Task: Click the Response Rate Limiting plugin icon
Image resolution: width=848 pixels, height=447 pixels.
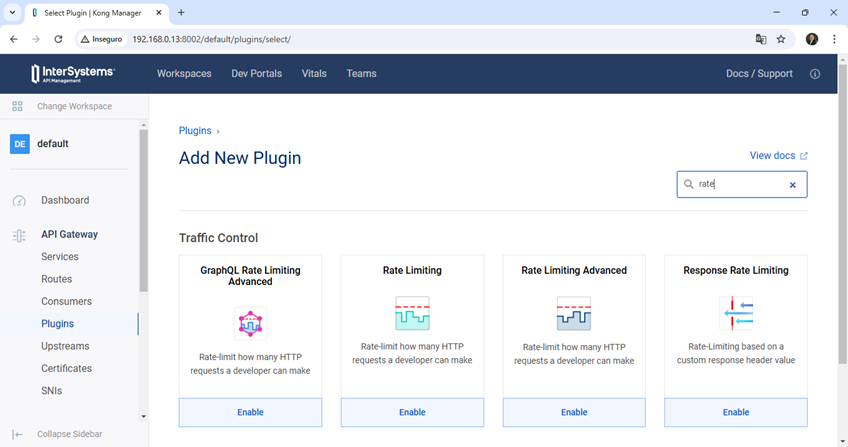Action: click(x=735, y=313)
